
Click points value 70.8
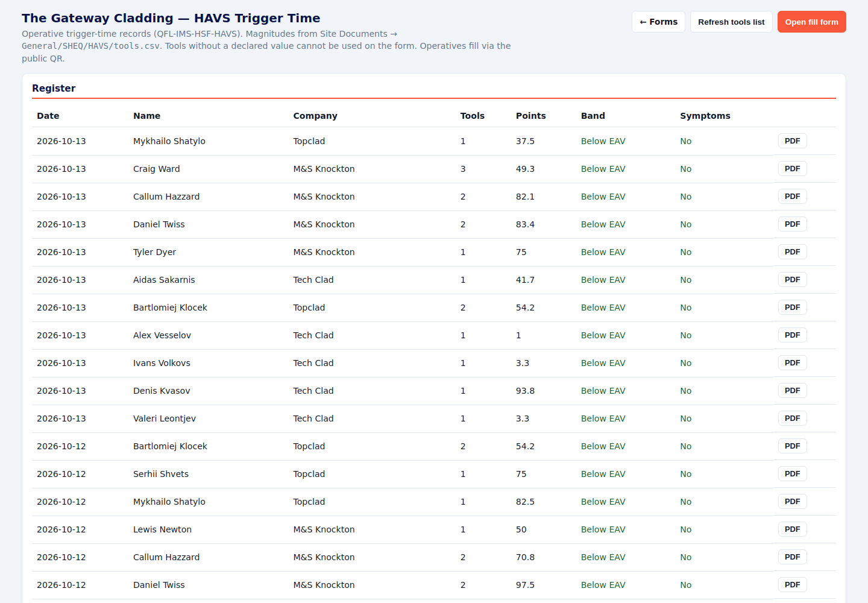coord(525,557)
